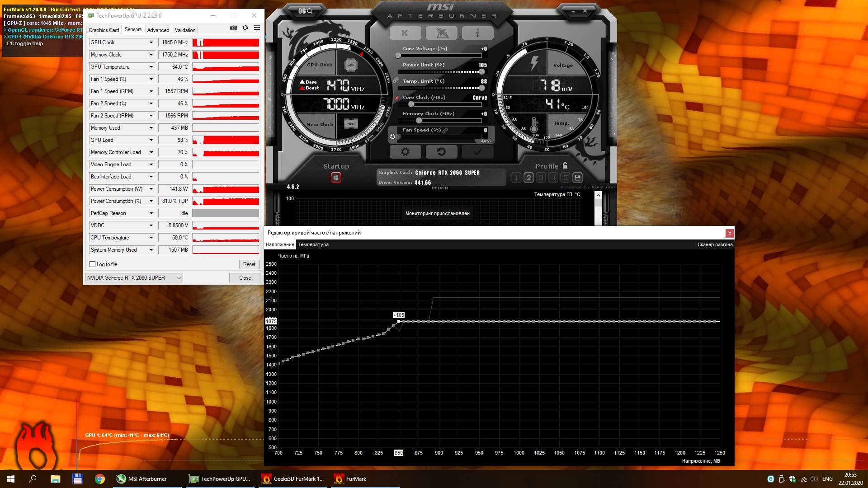Click the Reset button in GPU-Z
Image resolution: width=868 pixels, height=488 pixels.
tap(249, 264)
